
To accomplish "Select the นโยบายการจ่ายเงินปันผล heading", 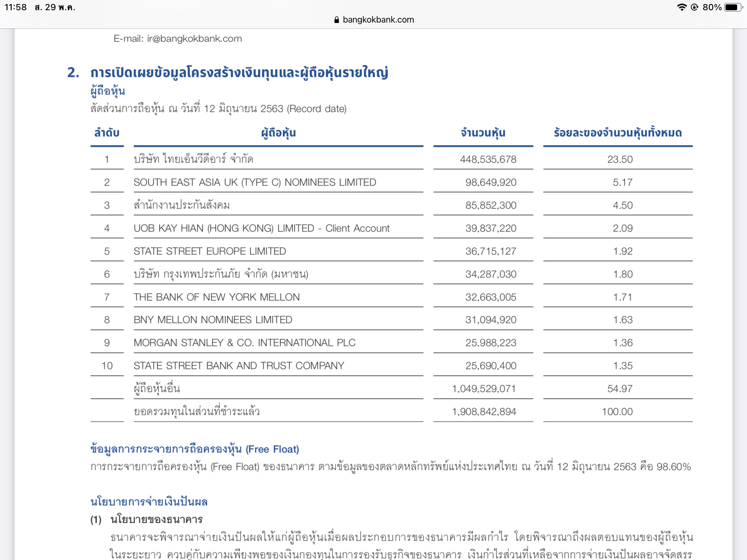I will pos(149,502).
